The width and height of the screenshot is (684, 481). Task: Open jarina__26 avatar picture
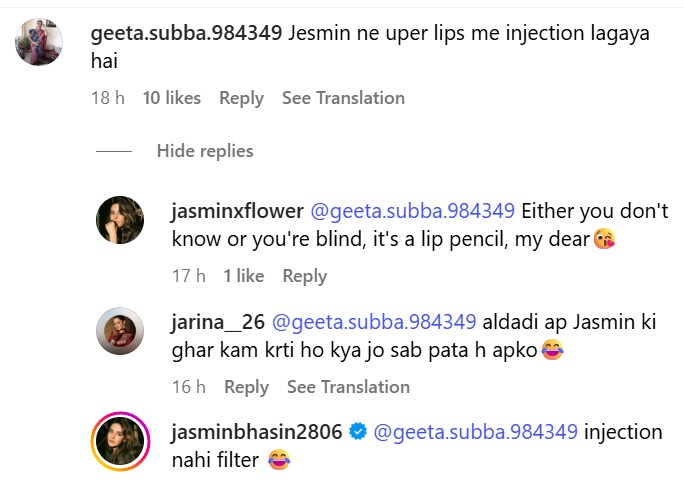tap(120, 330)
